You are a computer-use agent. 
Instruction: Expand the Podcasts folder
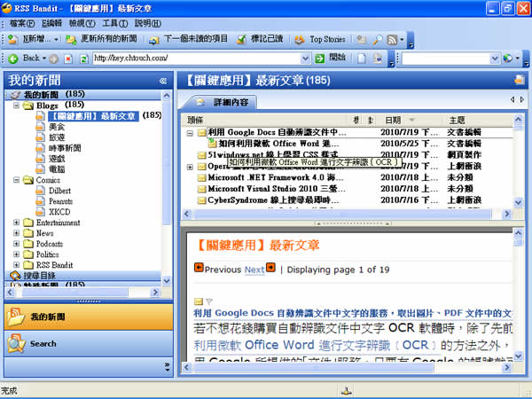coord(17,244)
